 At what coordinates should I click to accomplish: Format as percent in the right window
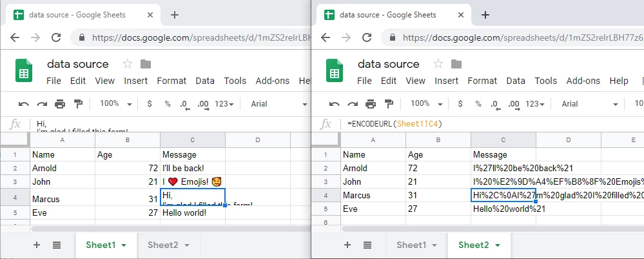coord(478,104)
